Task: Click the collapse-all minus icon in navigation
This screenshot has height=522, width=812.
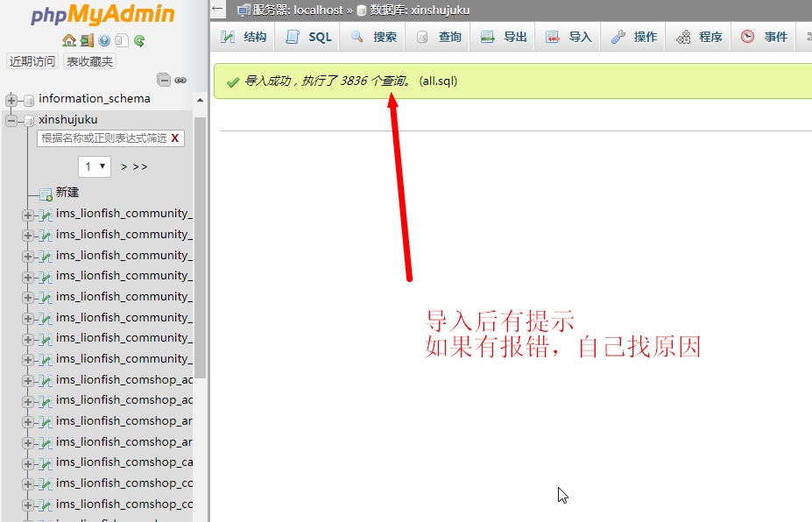Action: coord(164,80)
